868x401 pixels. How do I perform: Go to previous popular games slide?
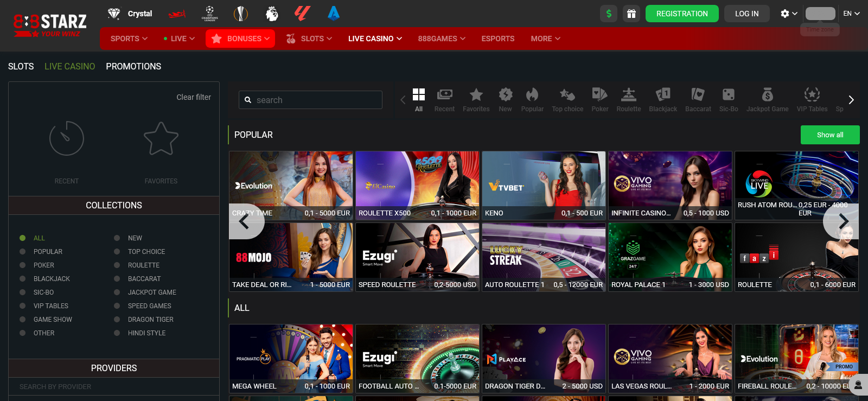point(246,221)
